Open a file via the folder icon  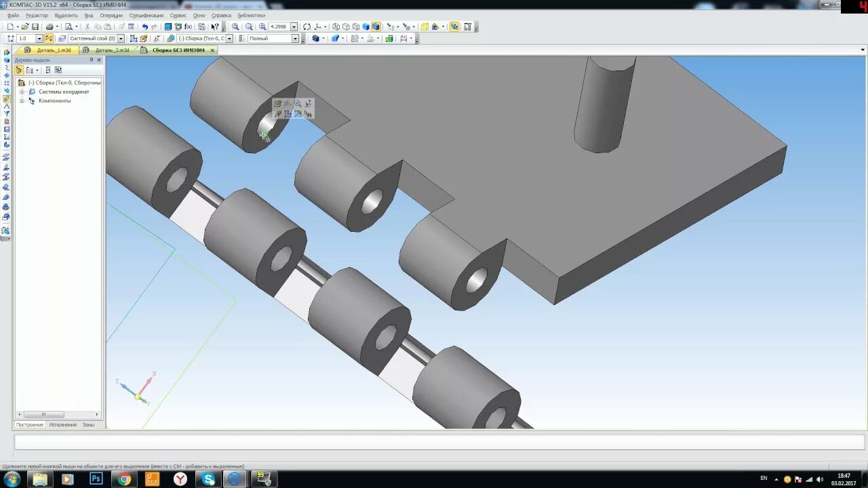[25, 26]
